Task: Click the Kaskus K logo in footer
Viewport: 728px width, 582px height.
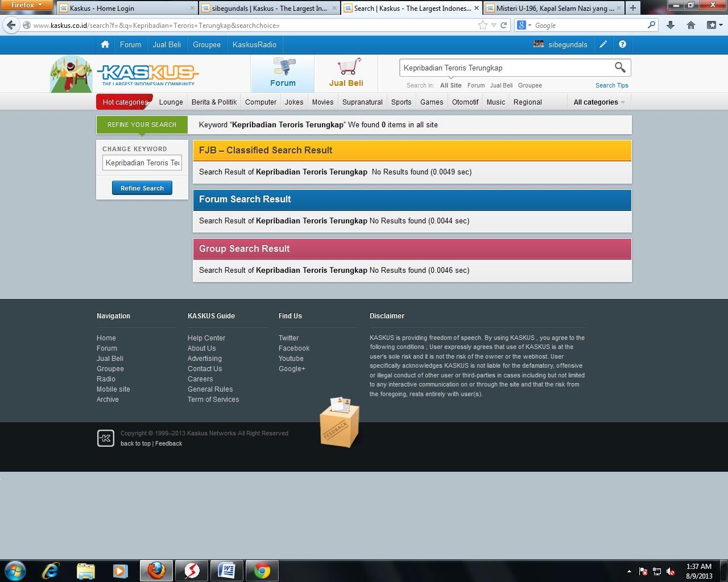Action: tap(106, 438)
